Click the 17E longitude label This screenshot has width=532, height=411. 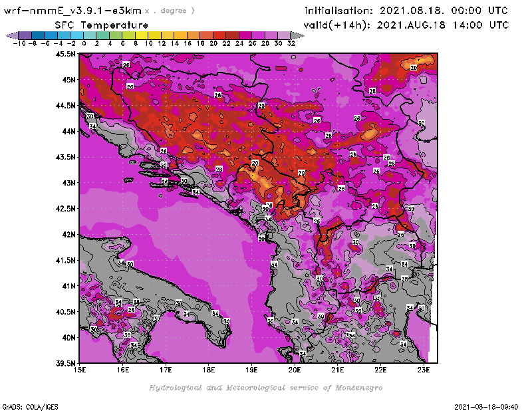coord(166,370)
